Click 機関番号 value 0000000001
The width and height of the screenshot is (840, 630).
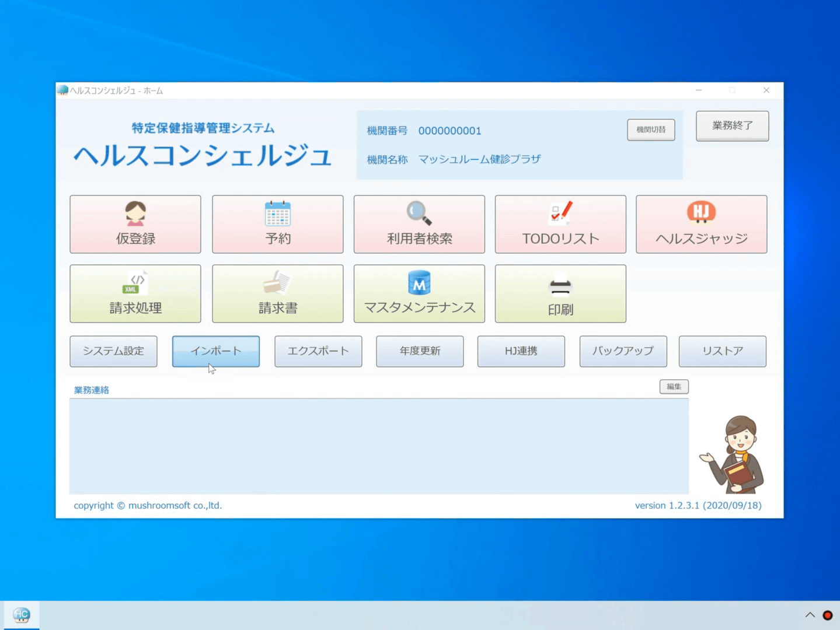[449, 131]
